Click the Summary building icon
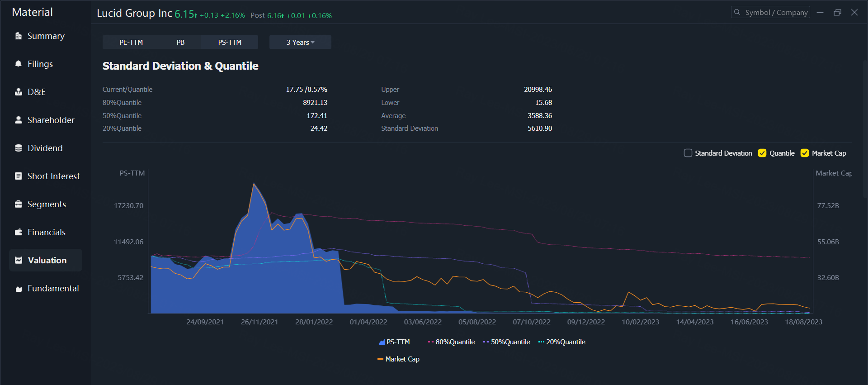Image resolution: width=868 pixels, height=385 pixels. 19,36
